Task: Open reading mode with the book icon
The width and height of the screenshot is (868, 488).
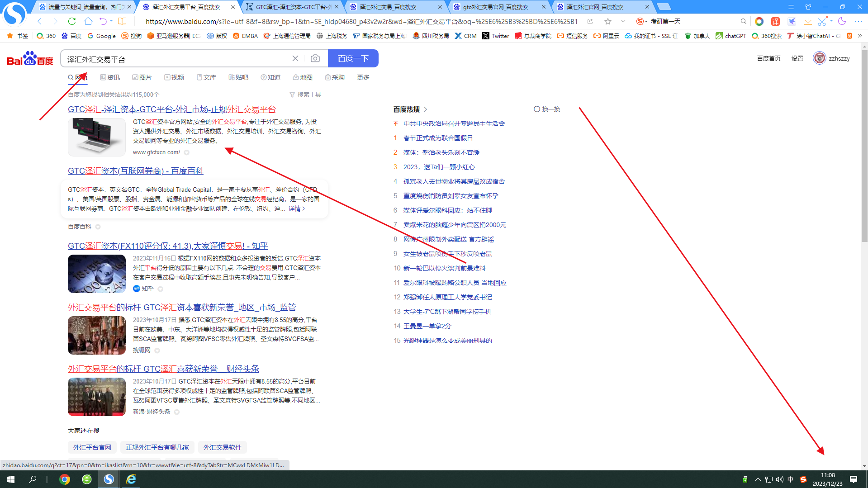Action: pyautogui.click(x=122, y=21)
